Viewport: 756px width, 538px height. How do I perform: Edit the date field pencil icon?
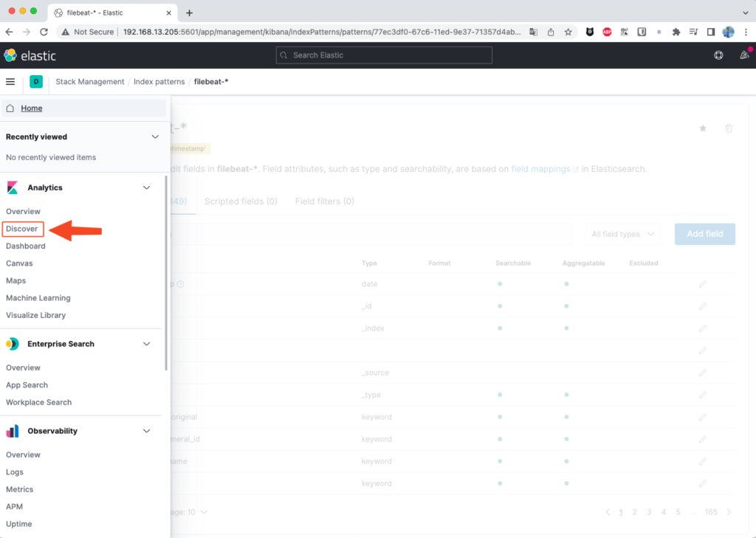(703, 284)
